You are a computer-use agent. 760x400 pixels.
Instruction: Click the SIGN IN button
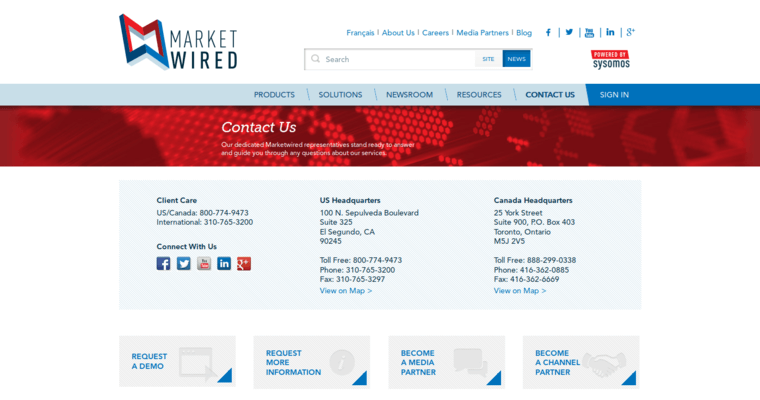tap(614, 95)
